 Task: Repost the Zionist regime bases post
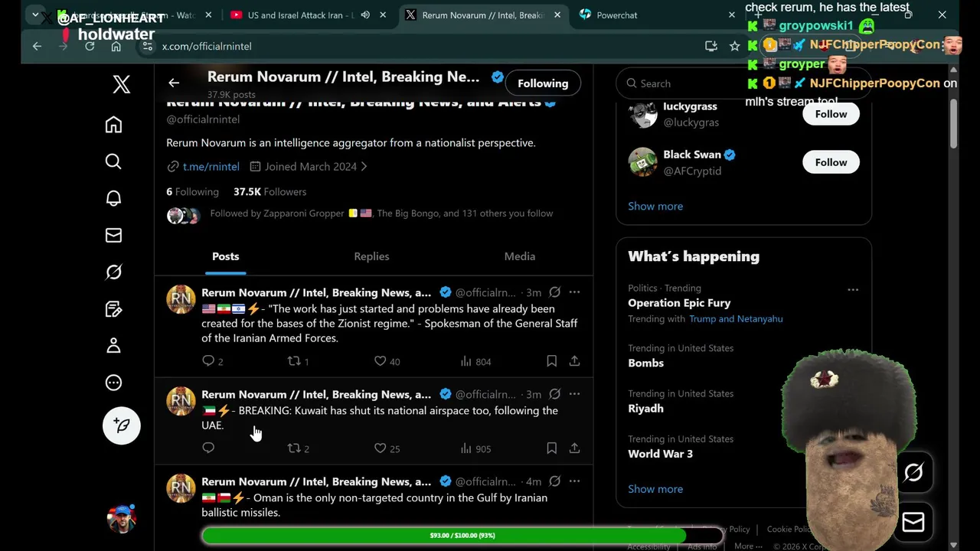click(294, 360)
